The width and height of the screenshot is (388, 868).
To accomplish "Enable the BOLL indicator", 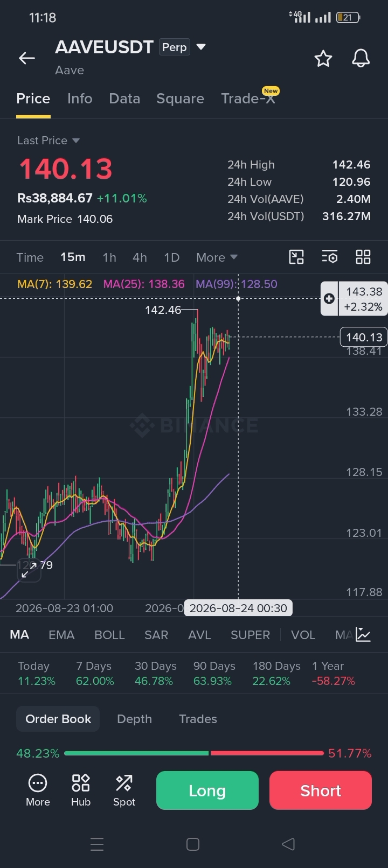I will point(109,635).
